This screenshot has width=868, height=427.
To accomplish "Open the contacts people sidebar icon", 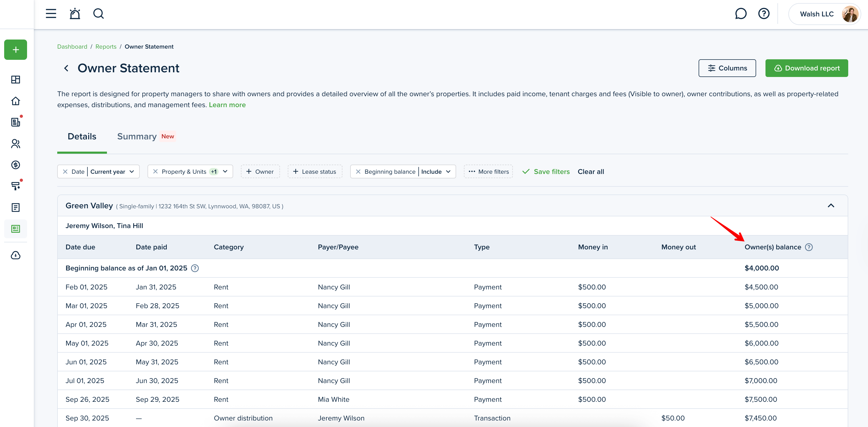I will point(16,144).
